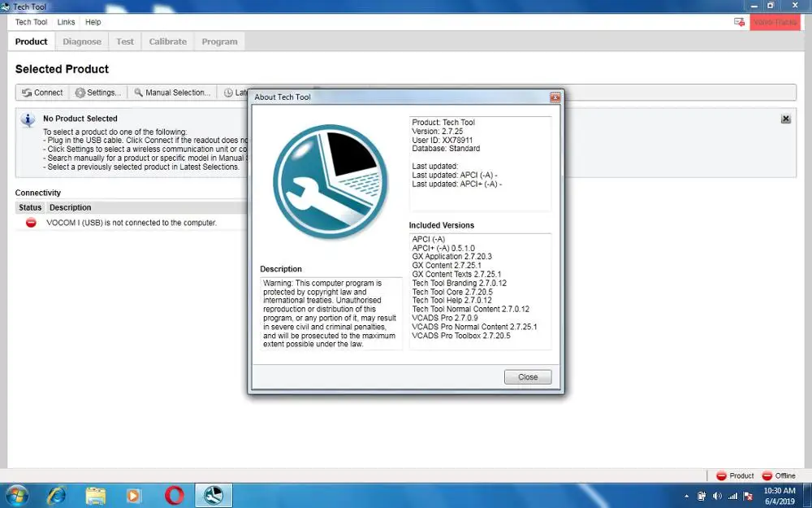This screenshot has width=812, height=508.
Task: Open Settings from the product toolbar
Action: pyautogui.click(x=98, y=93)
